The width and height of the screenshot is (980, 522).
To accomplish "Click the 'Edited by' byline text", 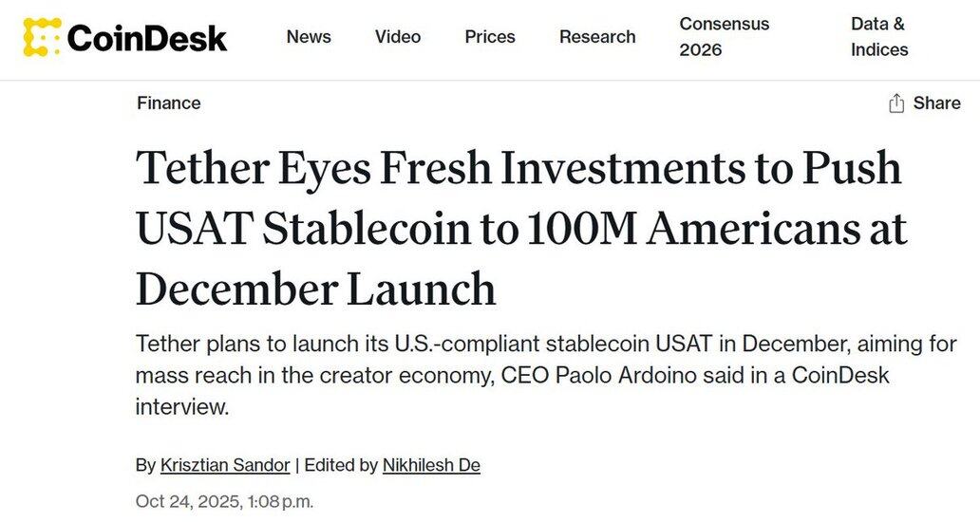I will 341,465.
